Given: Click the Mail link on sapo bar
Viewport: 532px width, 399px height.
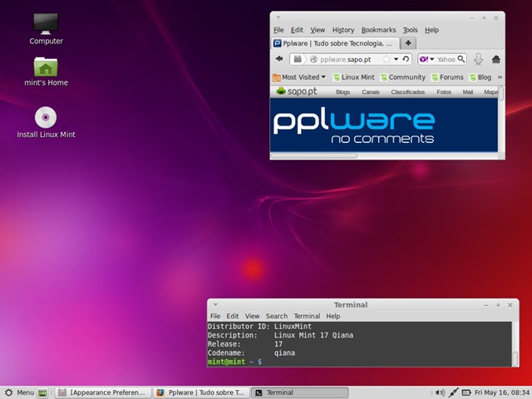Looking at the screenshot, I should [x=467, y=92].
